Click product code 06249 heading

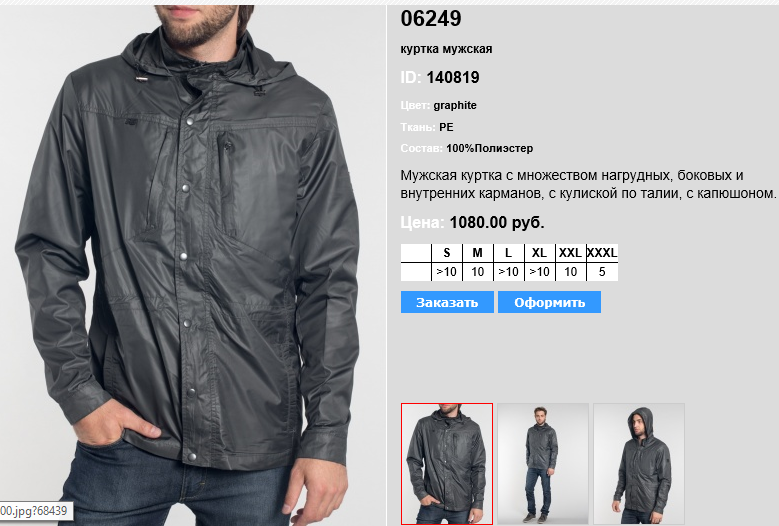click(x=431, y=18)
